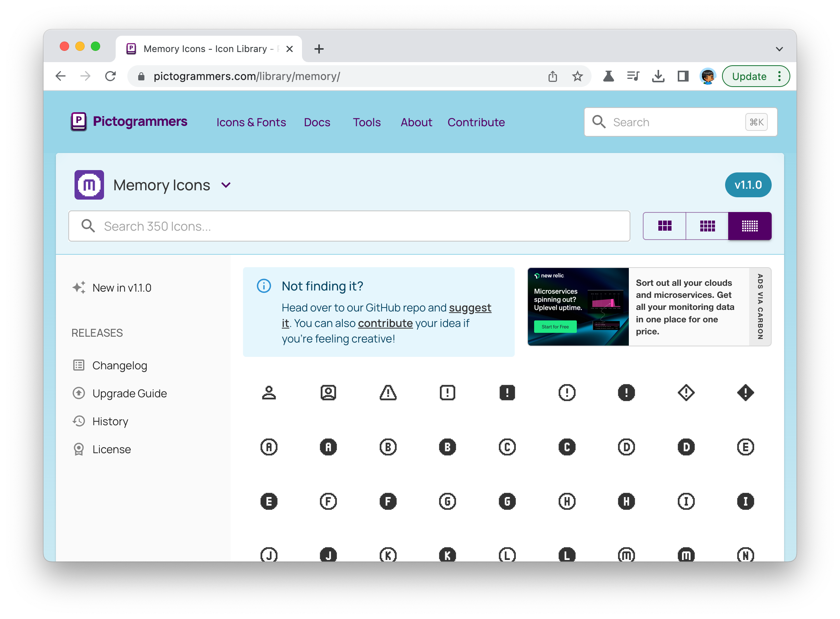Expand the tab search chevron

point(779,49)
